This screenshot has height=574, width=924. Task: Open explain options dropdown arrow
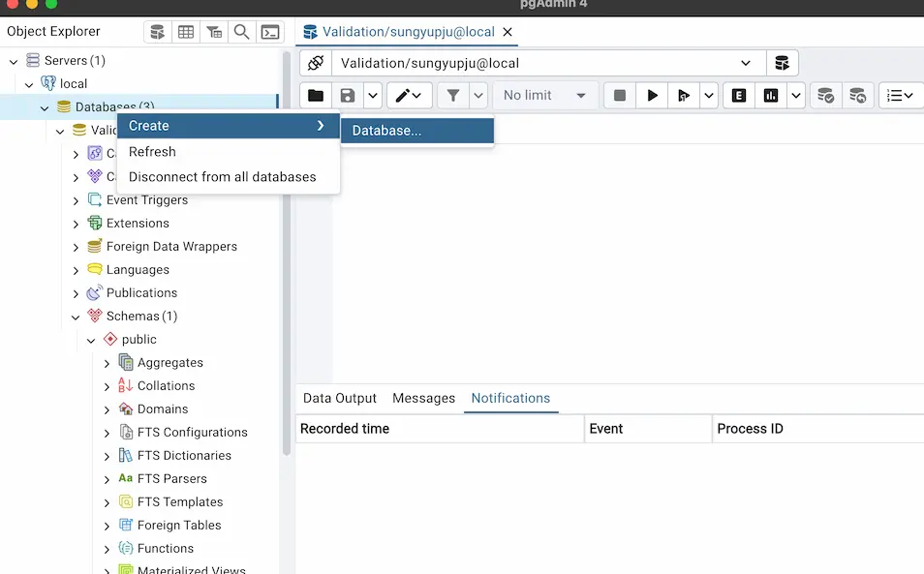(796, 96)
